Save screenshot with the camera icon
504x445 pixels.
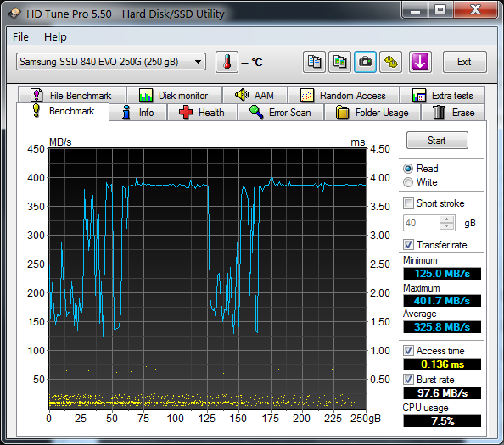(365, 62)
